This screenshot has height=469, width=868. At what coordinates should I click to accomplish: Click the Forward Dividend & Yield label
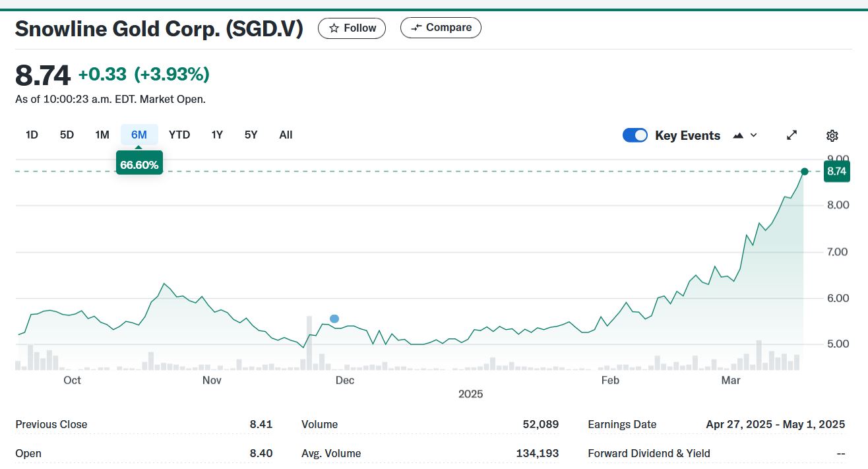pyautogui.click(x=649, y=453)
